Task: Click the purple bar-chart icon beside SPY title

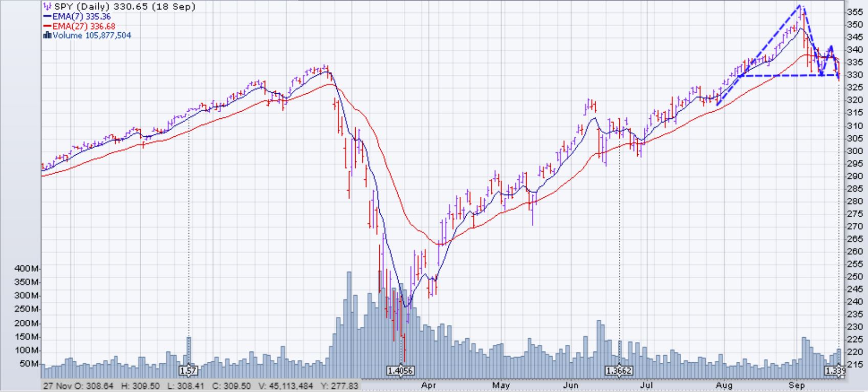Action: coord(47,7)
